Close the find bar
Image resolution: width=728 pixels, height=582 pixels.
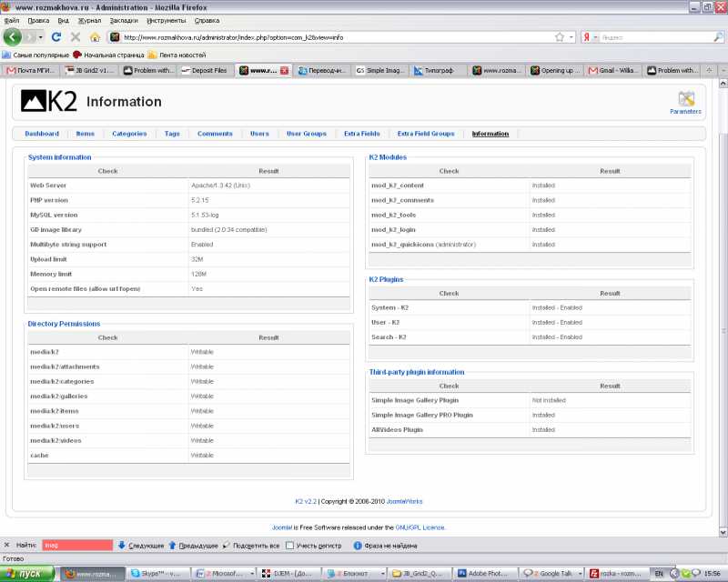coord(6,545)
